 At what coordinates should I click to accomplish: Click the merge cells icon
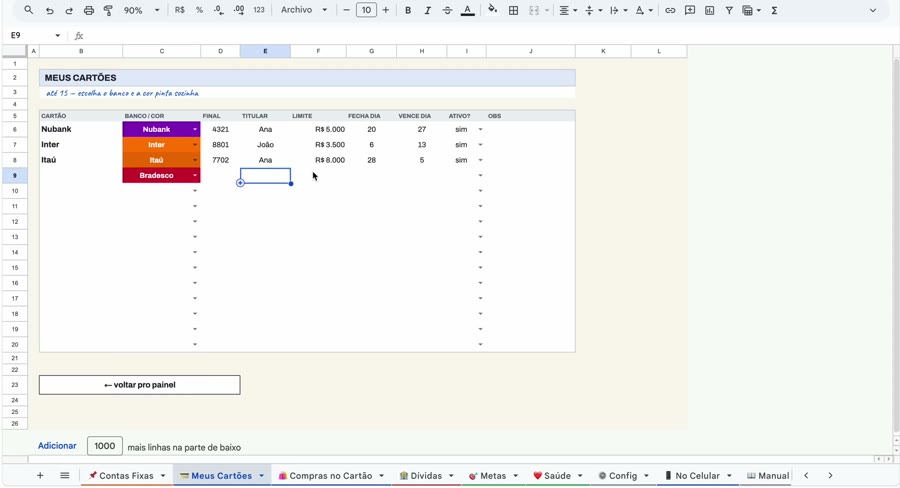(x=534, y=10)
